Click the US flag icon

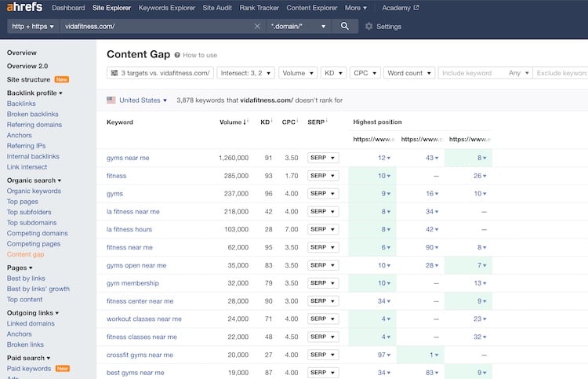(x=111, y=100)
